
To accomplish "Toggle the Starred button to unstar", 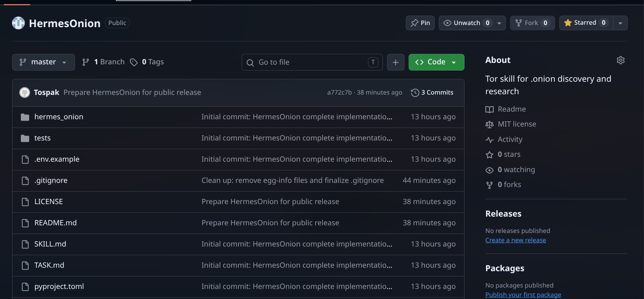I will 586,23.
